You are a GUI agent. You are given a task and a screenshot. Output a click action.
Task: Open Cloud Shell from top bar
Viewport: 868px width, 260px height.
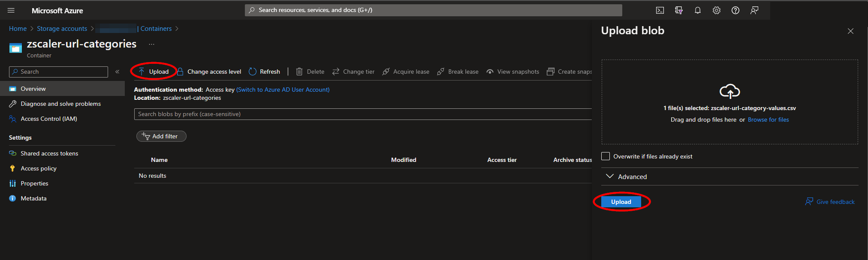point(660,10)
